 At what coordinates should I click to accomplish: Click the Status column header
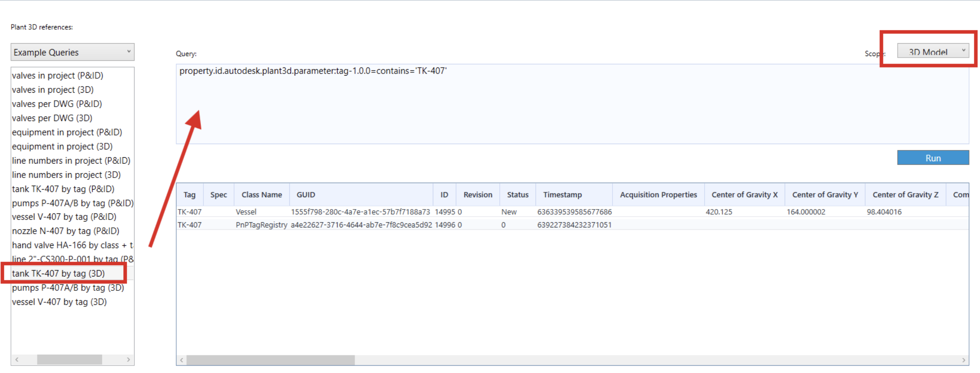[x=518, y=195]
